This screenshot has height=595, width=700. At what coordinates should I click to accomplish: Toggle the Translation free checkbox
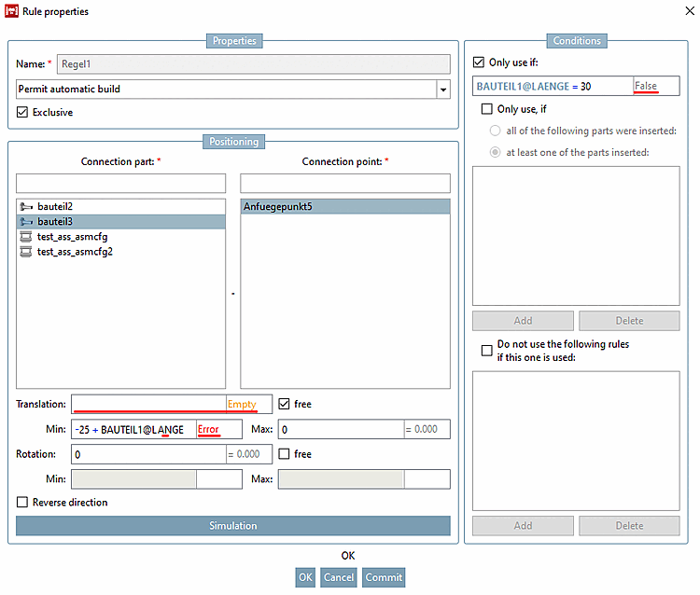tap(284, 404)
